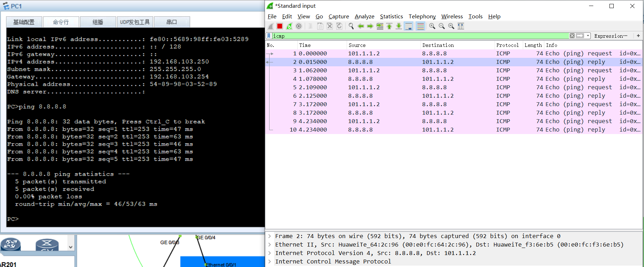The height and width of the screenshot is (267, 644).
Task: Expand Internet Control Message Protocol row
Action: [270, 261]
